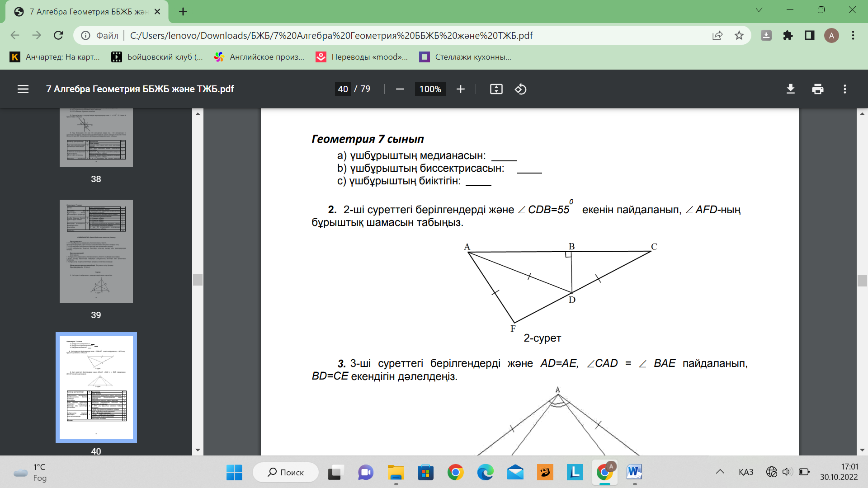868x488 pixels.
Task: Click the taskbar Поиск search box
Action: (286, 472)
